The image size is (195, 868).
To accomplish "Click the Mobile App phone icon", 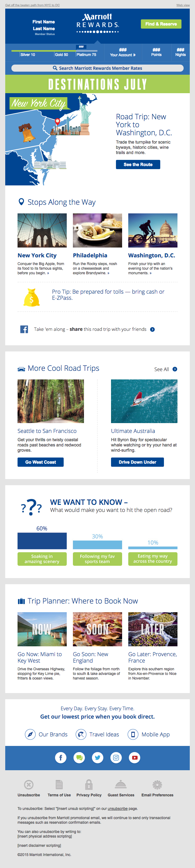I will [x=133, y=734].
